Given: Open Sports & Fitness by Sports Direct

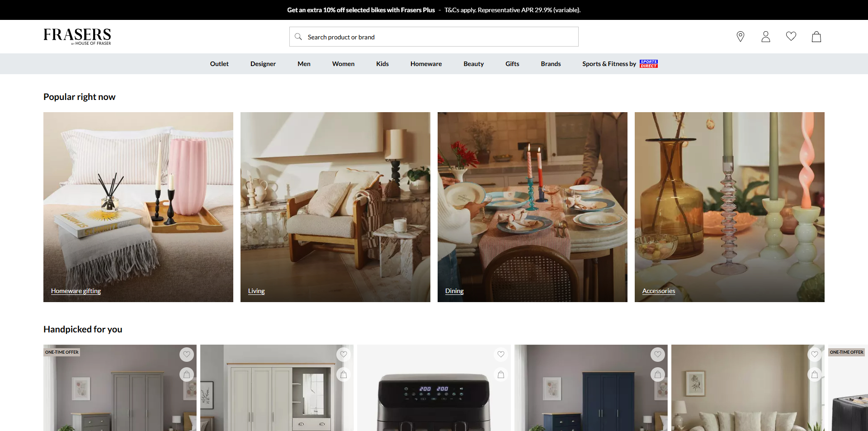Looking at the screenshot, I should click(x=619, y=64).
